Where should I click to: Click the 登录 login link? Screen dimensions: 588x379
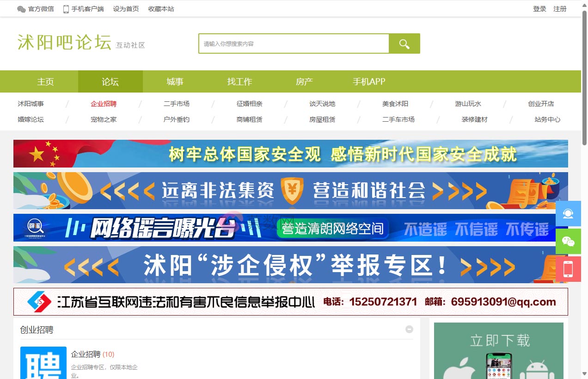[539, 8]
